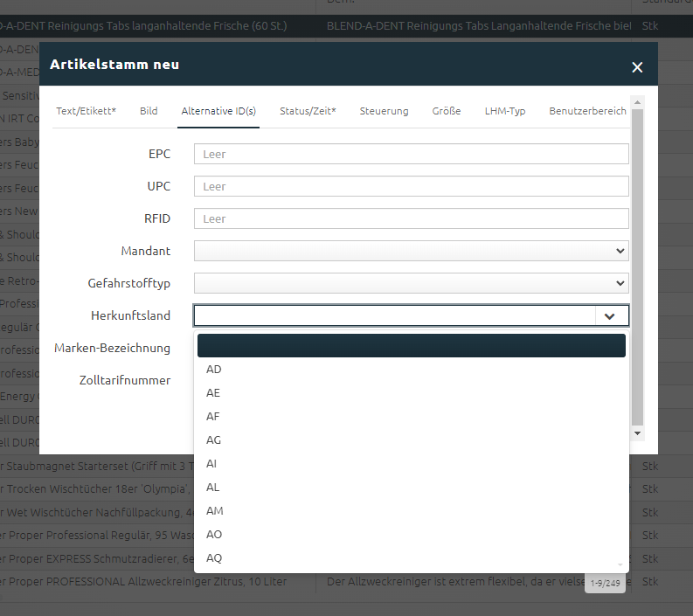Click Stk cell in the highlighted BLEND-A-DENT row

pos(650,26)
